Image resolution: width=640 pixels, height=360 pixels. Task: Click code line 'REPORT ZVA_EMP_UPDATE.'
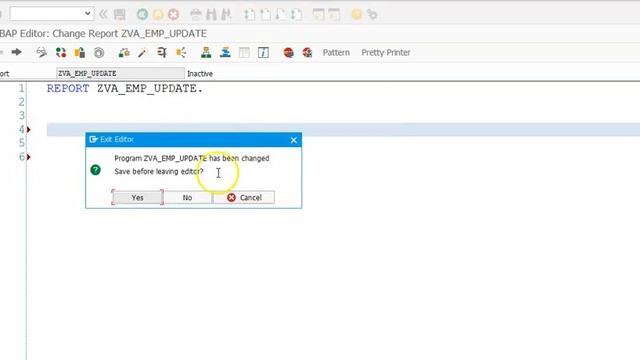tap(124, 89)
